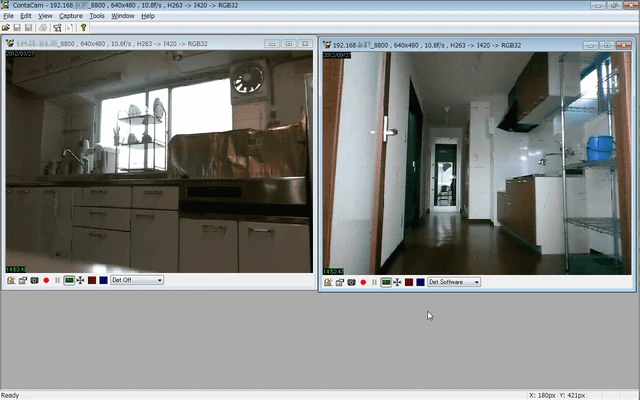Toggle pause in the right camera toolbar
Screen dimensions: 640x400
pyautogui.click(x=374, y=282)
